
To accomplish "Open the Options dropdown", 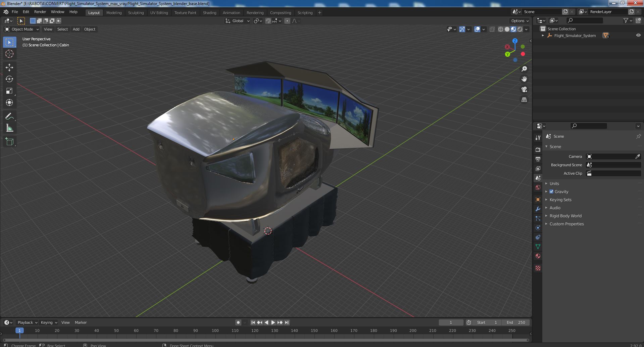I will (520, 21).
